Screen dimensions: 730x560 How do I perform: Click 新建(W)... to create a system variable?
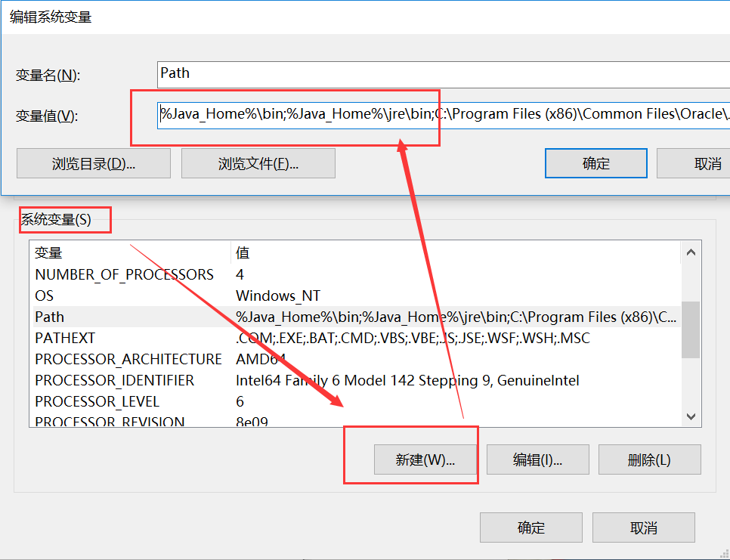[x=425, y=459]
